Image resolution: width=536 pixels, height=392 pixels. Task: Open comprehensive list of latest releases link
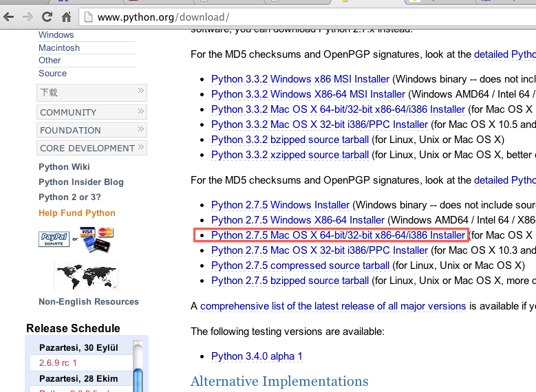(333, 306)
